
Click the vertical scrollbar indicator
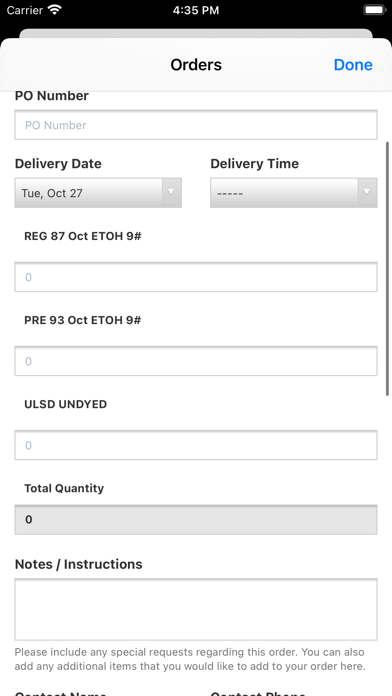pos(388,269)
